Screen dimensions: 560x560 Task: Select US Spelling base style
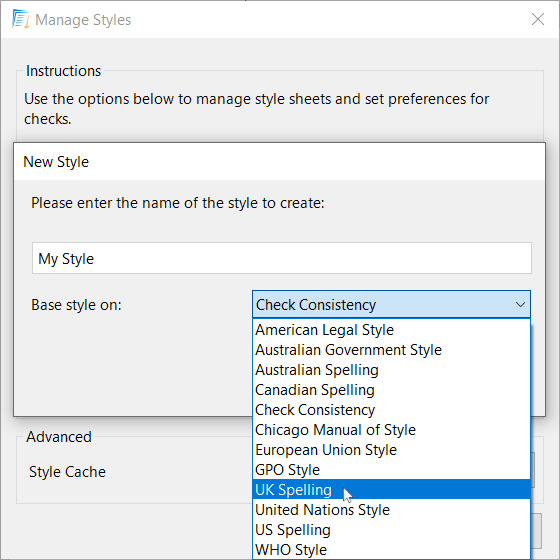391,530
